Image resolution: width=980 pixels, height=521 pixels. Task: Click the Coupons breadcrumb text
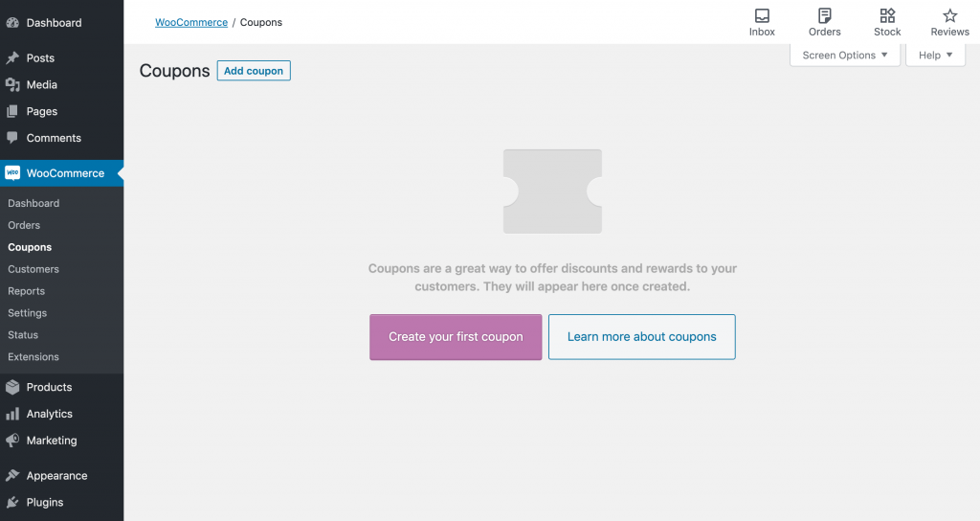point(261,23)
